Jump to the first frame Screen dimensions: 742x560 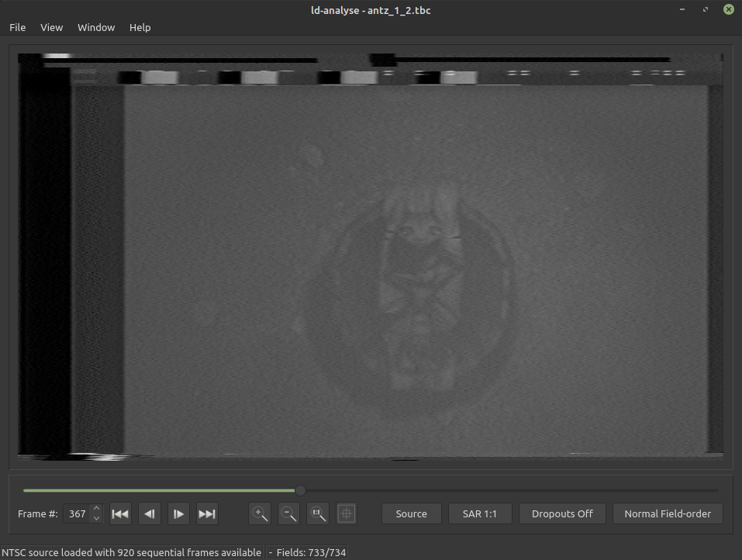(120, 513)
